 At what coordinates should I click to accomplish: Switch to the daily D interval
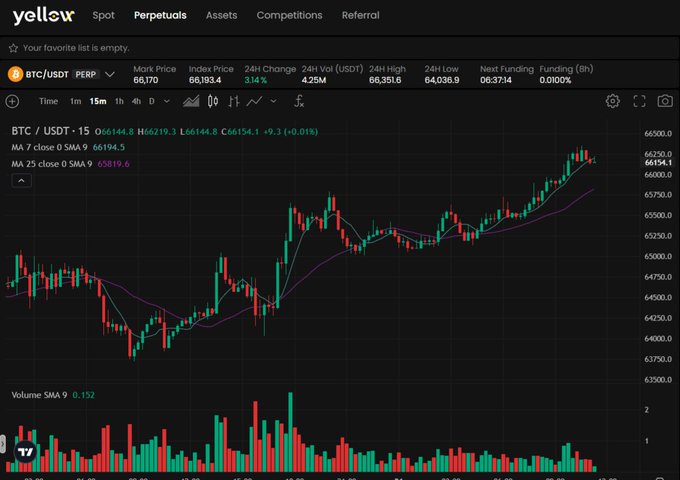point(151,101)
